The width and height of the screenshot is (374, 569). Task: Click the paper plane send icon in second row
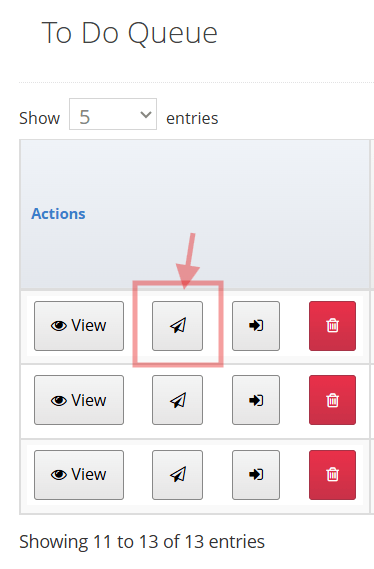pyautogui.click(x=177, y=400)
